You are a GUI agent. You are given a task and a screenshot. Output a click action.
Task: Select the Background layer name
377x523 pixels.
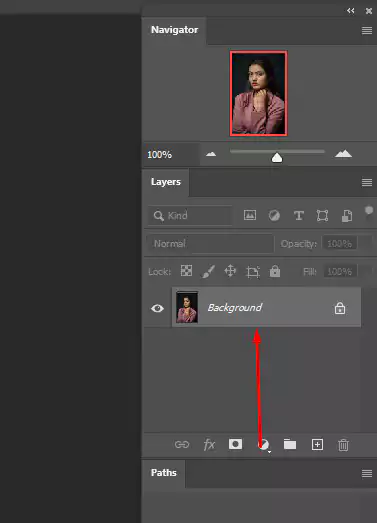point(235,308)
